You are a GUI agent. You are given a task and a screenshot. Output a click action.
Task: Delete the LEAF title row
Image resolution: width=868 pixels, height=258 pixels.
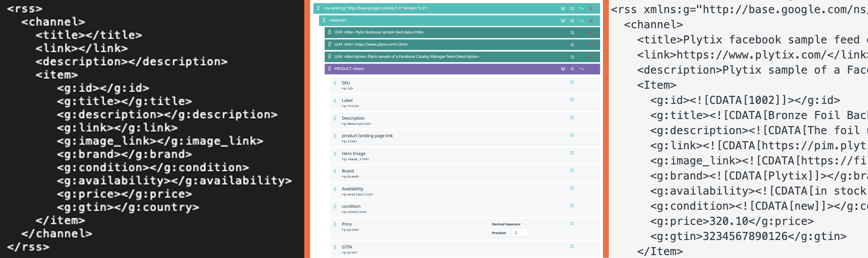pyautogui.click(x=591, y=33)
